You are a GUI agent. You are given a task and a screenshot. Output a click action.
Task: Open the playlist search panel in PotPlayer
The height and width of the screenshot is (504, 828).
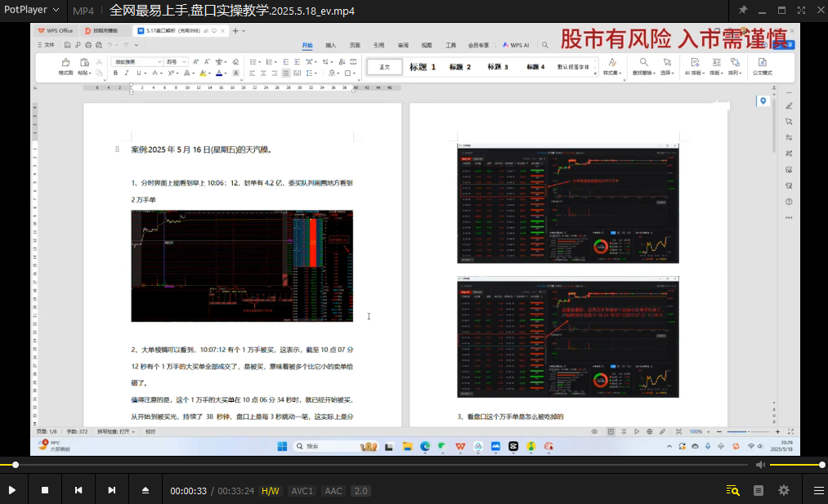coord(732,490)
